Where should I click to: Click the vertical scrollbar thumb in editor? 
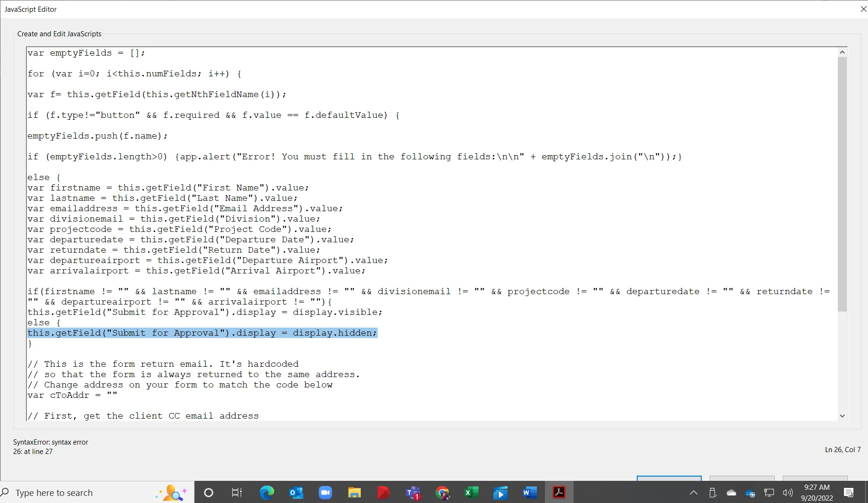point(843,184)
